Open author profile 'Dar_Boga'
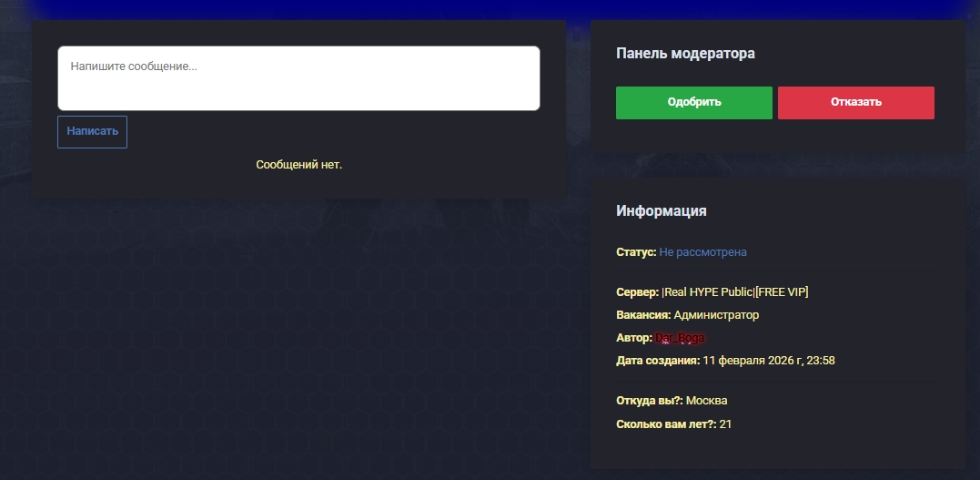The height and width of the screenshot is (480, 980). 680,338
